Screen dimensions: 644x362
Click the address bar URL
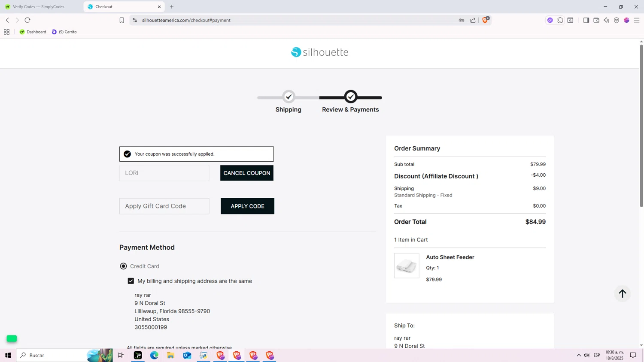click(x=186, y=20)
